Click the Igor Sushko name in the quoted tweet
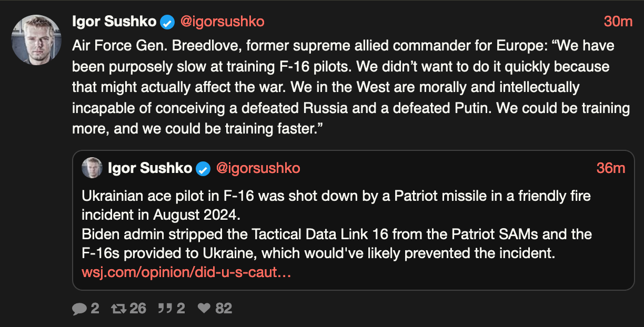The image size is (644, 327). 150,168
